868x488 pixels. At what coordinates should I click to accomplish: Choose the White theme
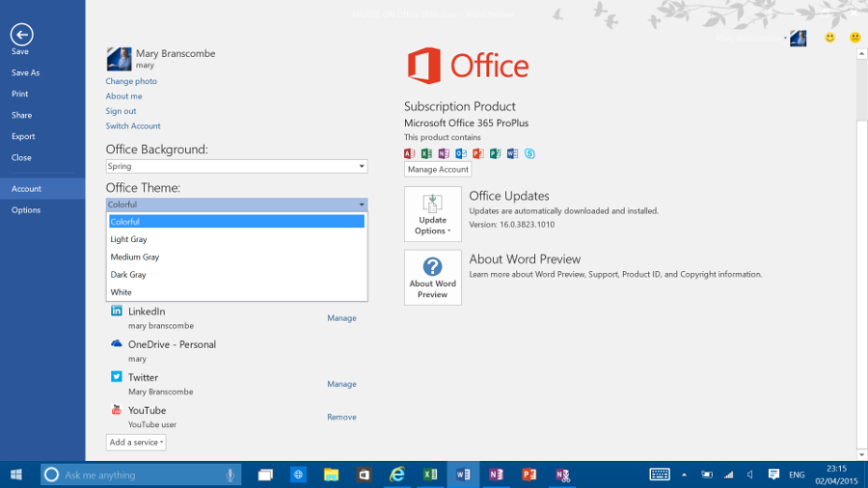coord(236,292)
